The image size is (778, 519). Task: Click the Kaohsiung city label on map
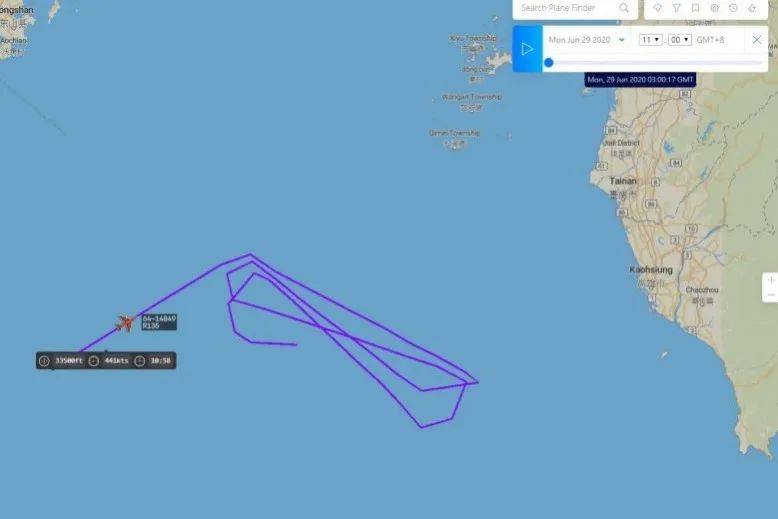pos(651,270)
